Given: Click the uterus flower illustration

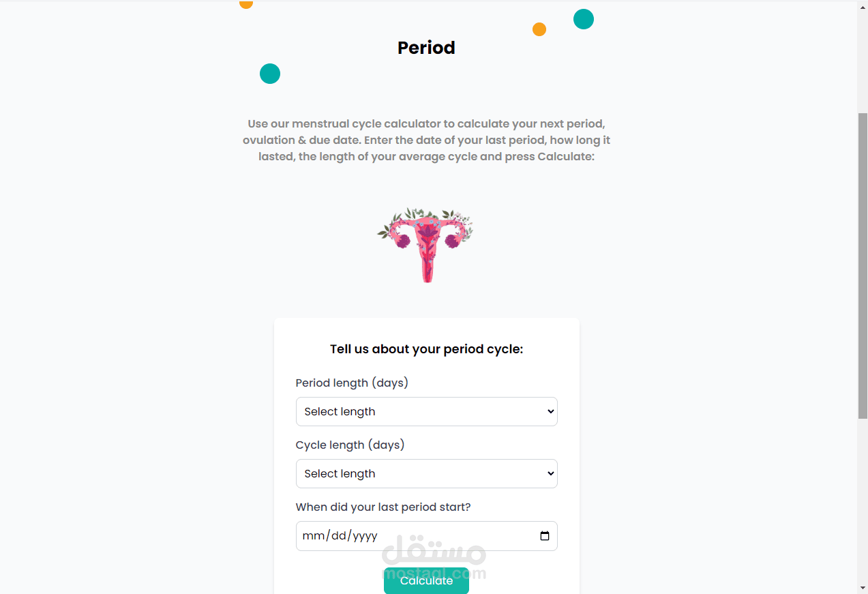Looking at the screenshot, I should pyautogui.click(x=426, y=243).
